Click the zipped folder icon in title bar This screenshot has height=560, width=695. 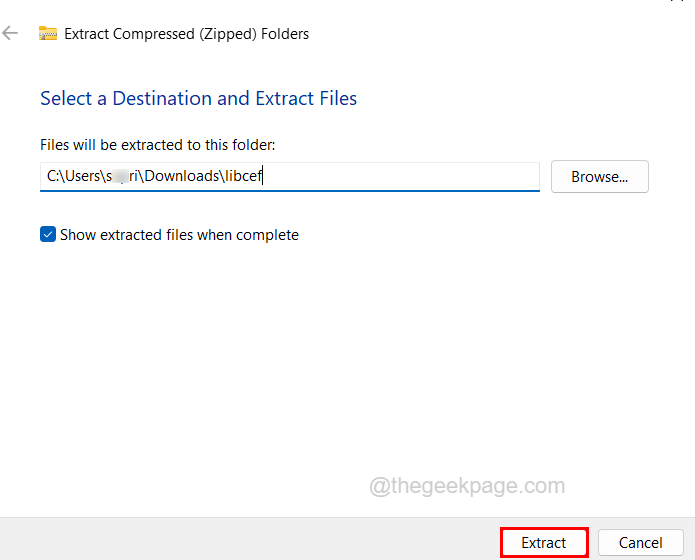point(48,34)
